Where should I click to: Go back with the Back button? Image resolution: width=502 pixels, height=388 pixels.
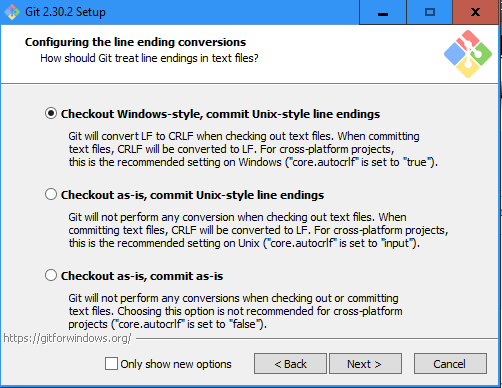click(x=290, y=364)
